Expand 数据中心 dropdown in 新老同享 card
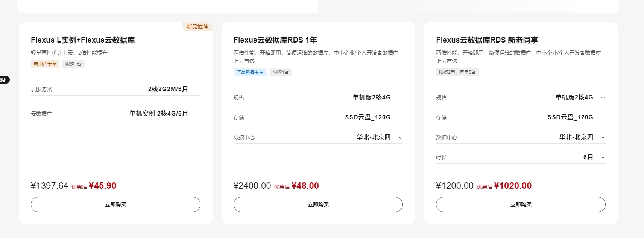 [x=603, y=137]
